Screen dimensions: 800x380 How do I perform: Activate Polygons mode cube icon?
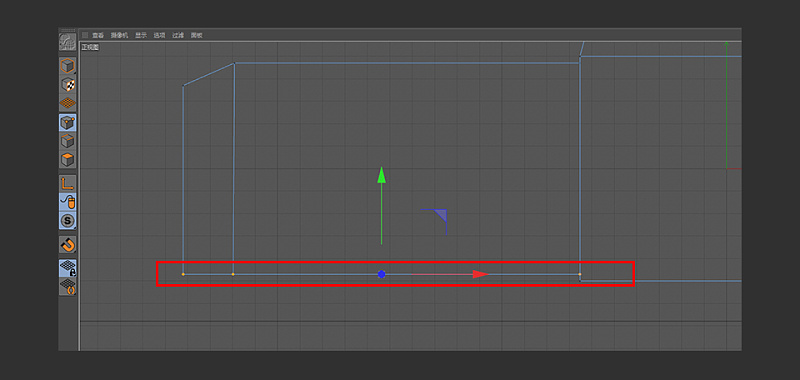[67, 159]
